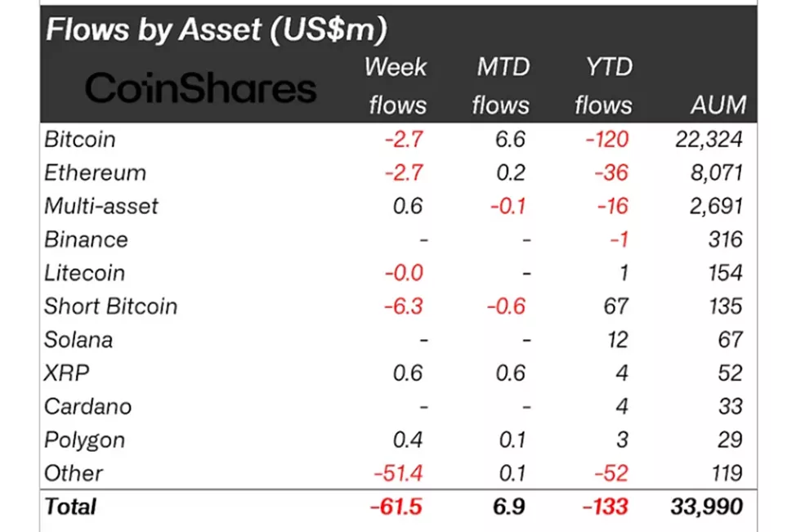Click the Other week flows value -51.4

click(x=399, y=474)
